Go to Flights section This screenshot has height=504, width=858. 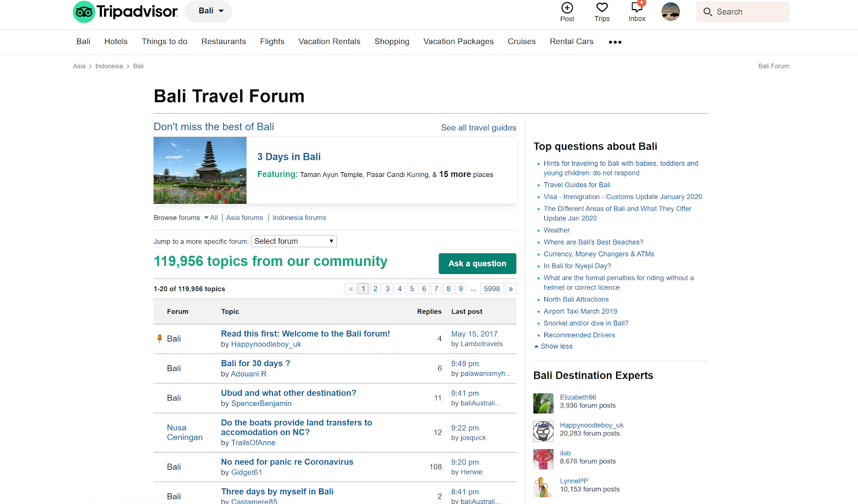[272, 41]
